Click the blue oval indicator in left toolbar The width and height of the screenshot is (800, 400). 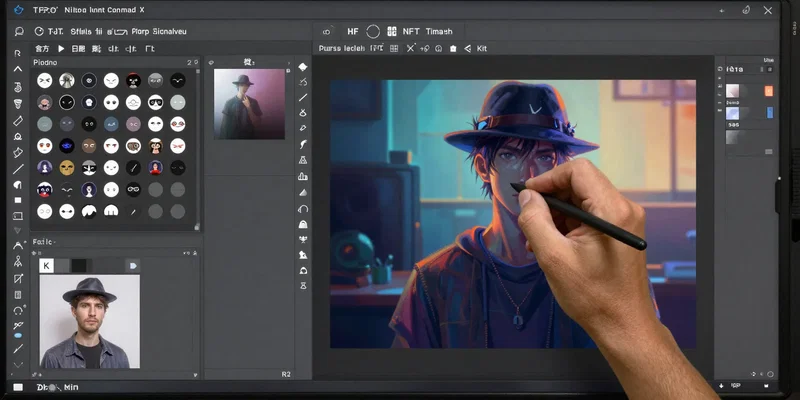(18, 336)
